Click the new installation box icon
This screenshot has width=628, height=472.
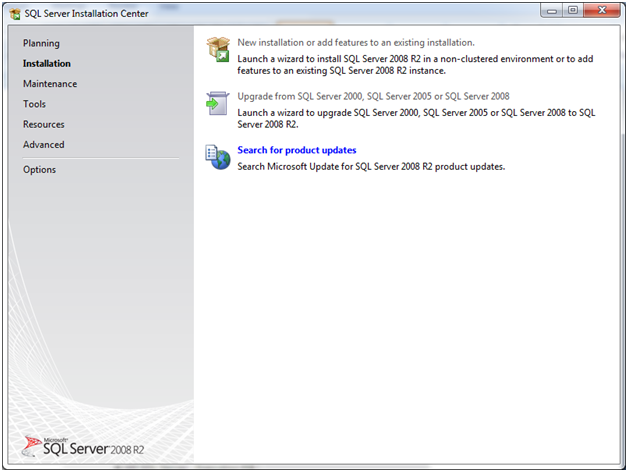(218, 49)
